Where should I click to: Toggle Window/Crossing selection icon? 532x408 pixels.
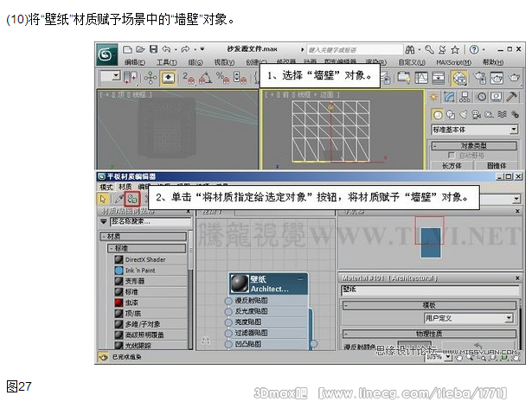tap(130, 78)
